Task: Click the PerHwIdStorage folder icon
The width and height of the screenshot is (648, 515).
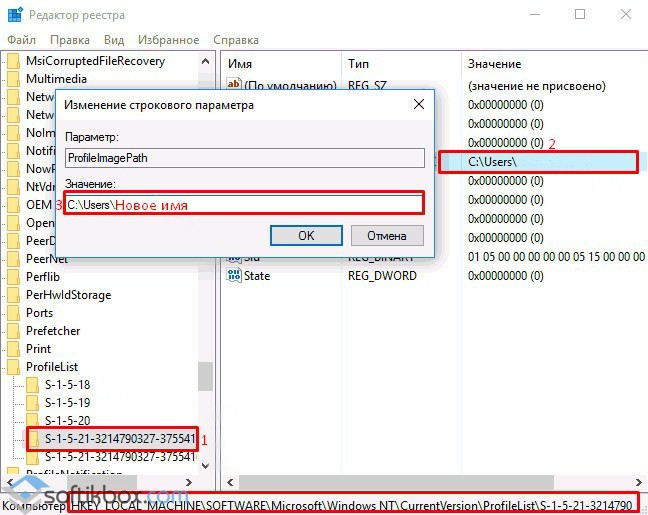Action: [14, 295]
